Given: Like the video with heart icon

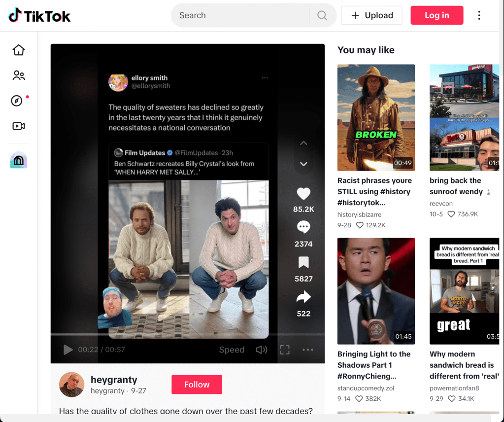Looking at the screenshot, I should tap(303, 193).
